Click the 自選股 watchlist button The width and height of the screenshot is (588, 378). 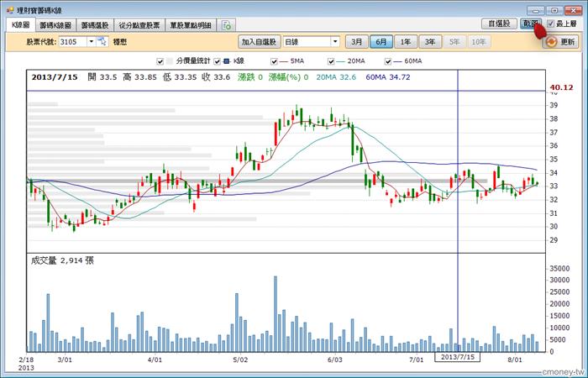pos(499,24)
